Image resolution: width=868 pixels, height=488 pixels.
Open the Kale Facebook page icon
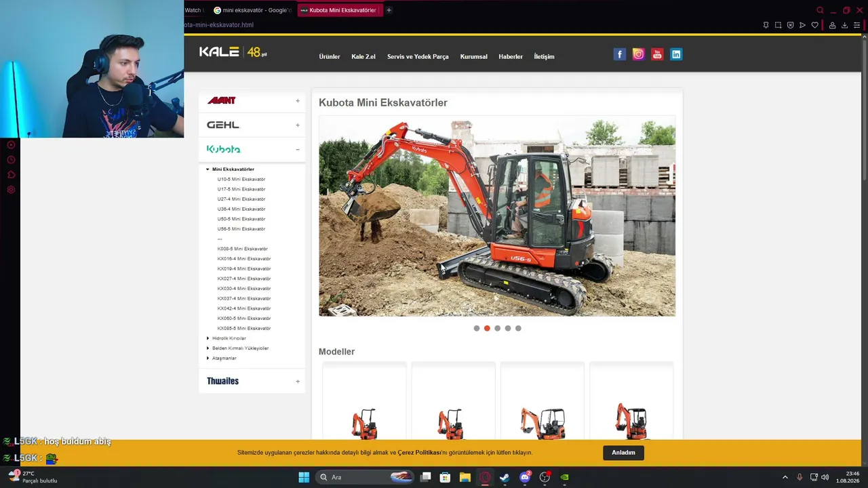coord(619,54)
